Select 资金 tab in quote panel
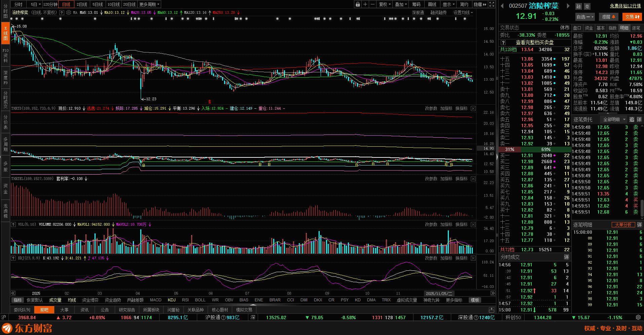Screen dimensions: 644x335 (x=589, y=28)
